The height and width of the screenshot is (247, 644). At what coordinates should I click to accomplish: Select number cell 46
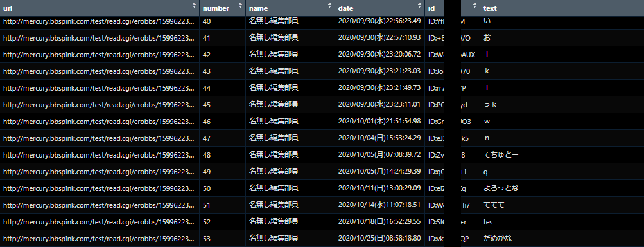click(223, 122)
